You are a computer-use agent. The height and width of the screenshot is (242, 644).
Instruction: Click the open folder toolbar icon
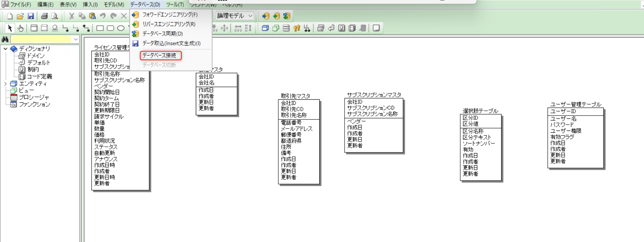(x=20, y=16)
